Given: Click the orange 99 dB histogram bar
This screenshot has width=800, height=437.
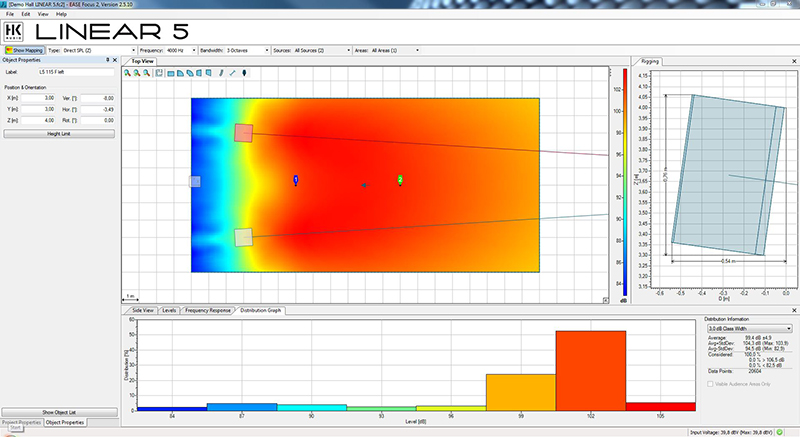Looking at the screenshot, I should pyautogui.click(x=521, y=392).
